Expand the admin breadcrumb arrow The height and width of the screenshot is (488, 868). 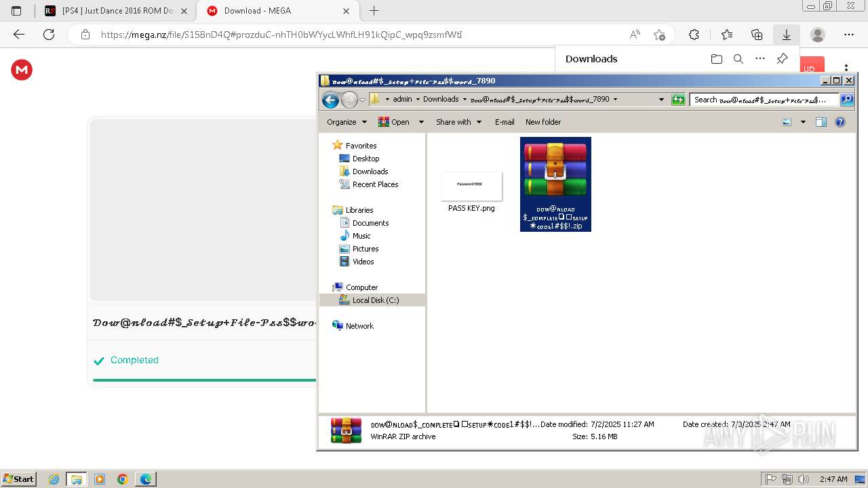[418, 100]
